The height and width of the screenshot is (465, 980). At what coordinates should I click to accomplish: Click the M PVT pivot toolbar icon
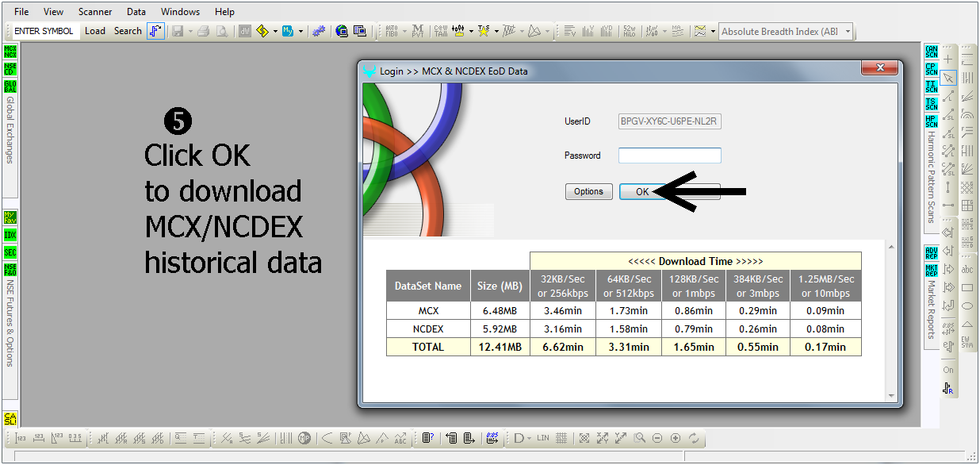point(417,31)
